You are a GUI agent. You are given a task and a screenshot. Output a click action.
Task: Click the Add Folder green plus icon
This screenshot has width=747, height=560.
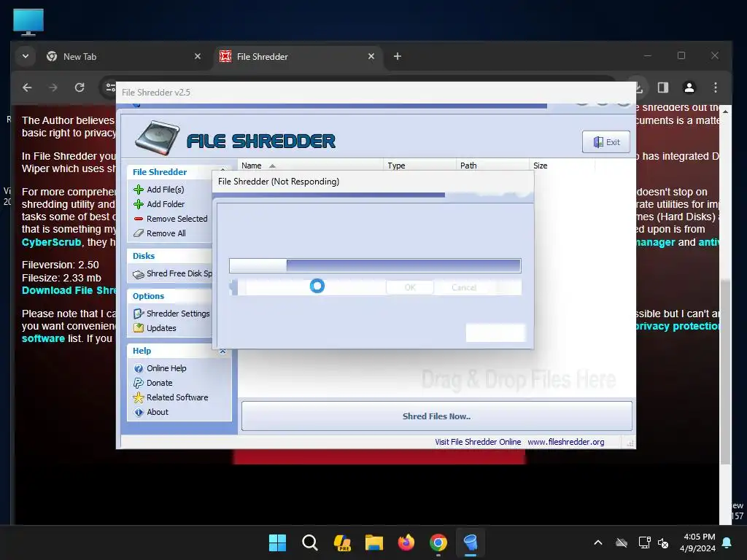point(139,204)
